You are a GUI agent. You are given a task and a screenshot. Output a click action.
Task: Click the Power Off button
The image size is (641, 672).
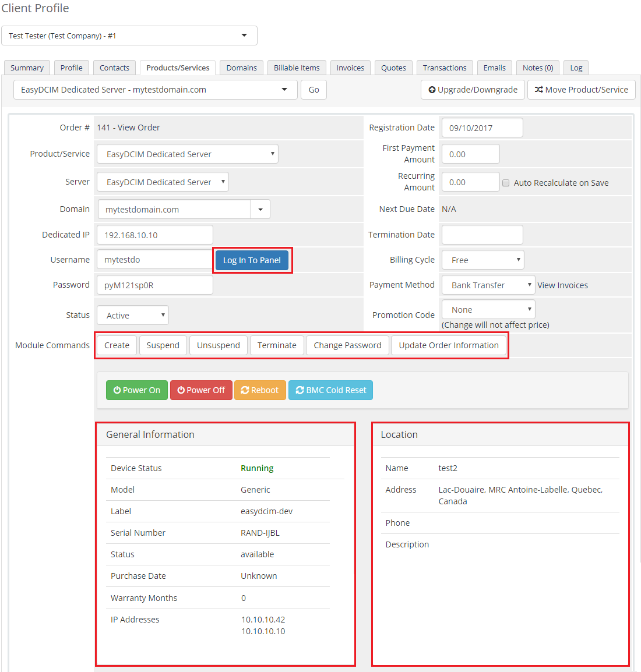click(x=201, y=390)
